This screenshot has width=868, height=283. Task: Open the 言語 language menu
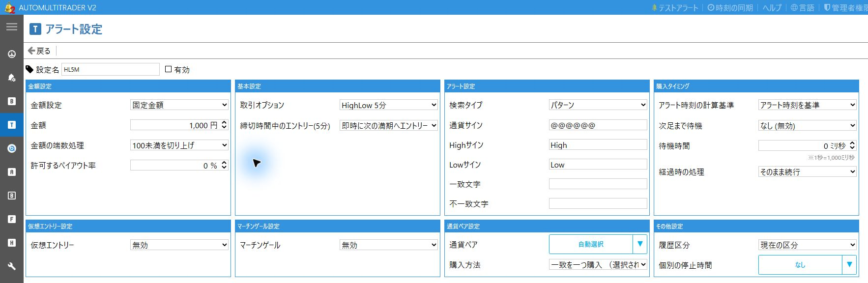802,8
